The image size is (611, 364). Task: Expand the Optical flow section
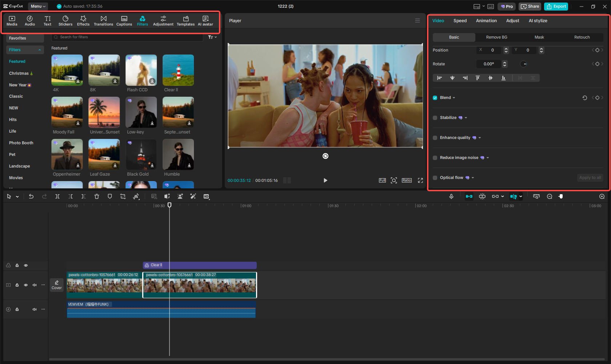click(472, 177)
